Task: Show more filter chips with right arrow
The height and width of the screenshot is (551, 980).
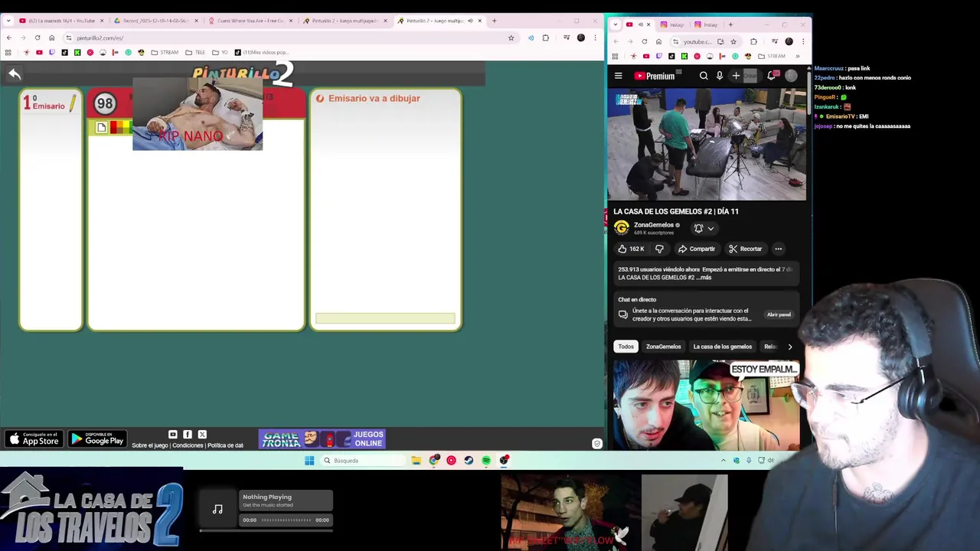Action: [x=790, y=347]
